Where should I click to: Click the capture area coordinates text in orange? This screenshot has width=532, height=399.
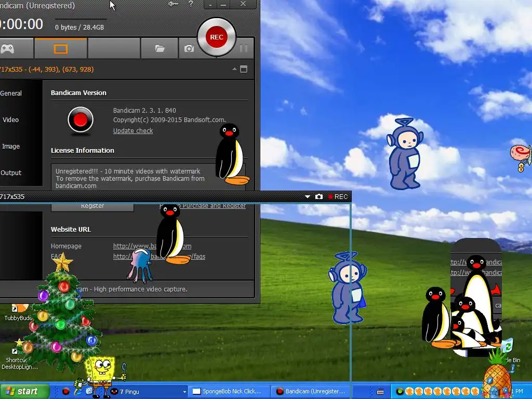(47, 69)
